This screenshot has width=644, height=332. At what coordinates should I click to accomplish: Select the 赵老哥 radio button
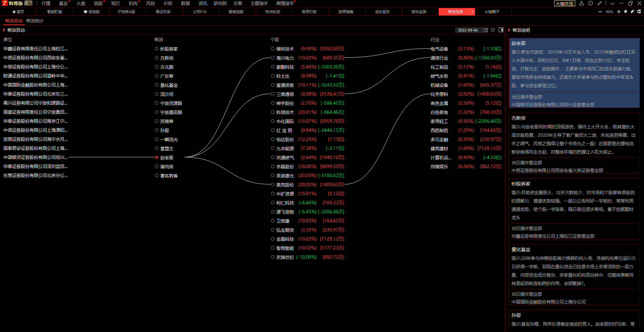157,157
